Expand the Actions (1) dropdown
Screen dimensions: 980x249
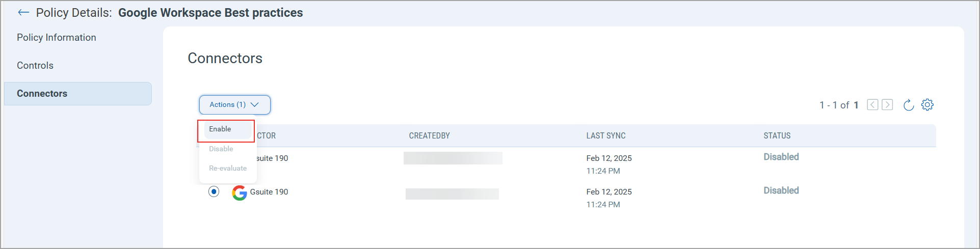click(x=234, y=105)
